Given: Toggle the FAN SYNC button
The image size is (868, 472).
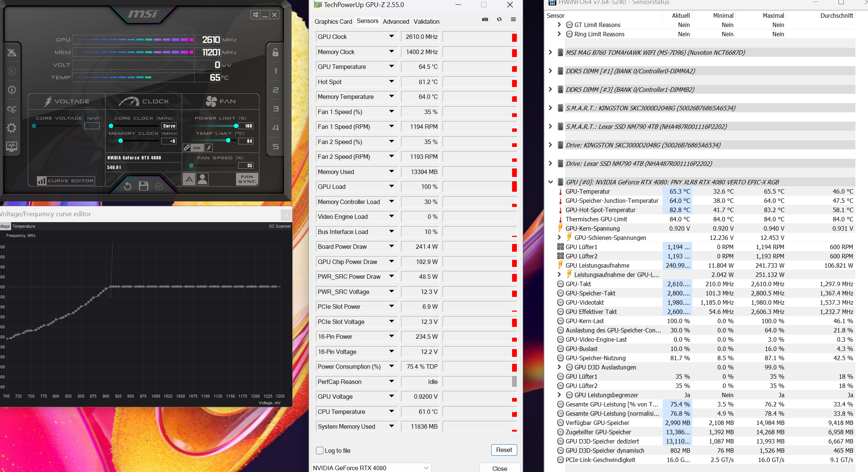Looking at the screenshot, I should point(247,179).
